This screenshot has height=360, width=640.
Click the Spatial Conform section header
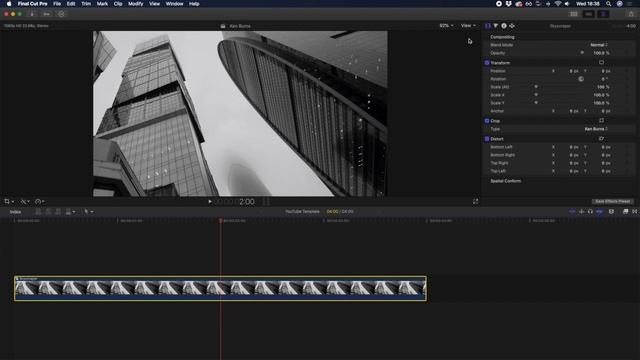click(505, 181)
